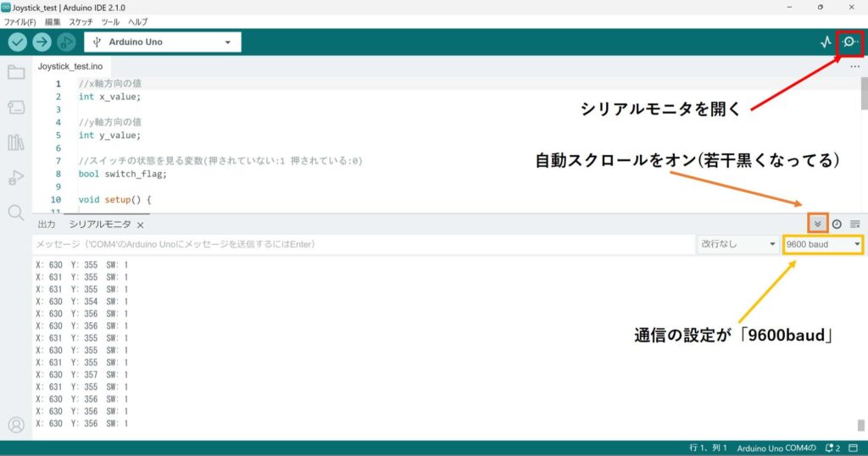Viewport: 868px width, 456px height.
Task: Clear Serial Monitor output
Action: click(855, 224)
